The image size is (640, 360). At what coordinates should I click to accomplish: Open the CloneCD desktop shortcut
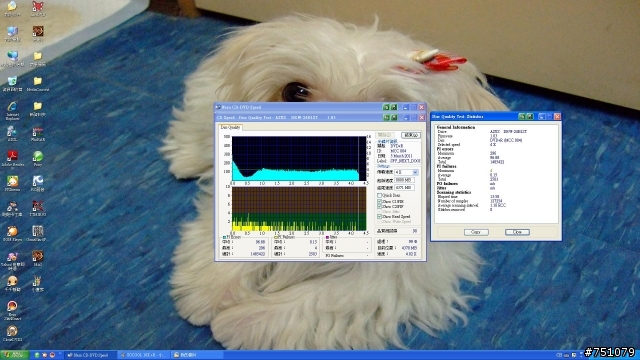click(38, 233)
